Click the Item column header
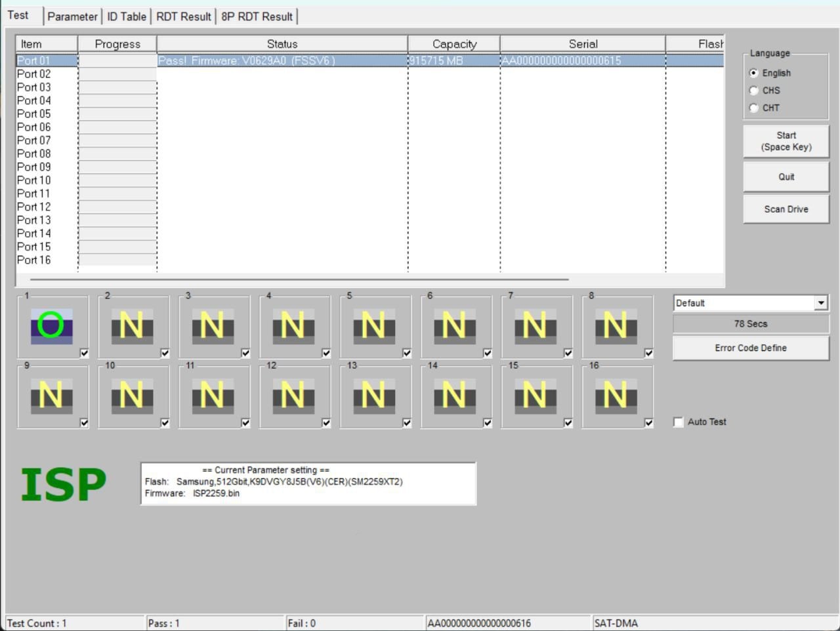The height and width of the screenshot is (631, 840). (47, 44)
